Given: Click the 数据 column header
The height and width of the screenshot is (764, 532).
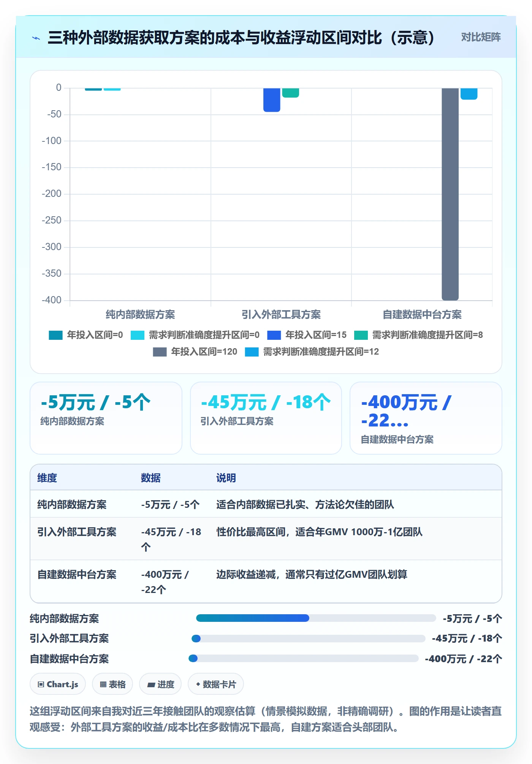Looking at the screenshot, I should (x=151, y=478).
